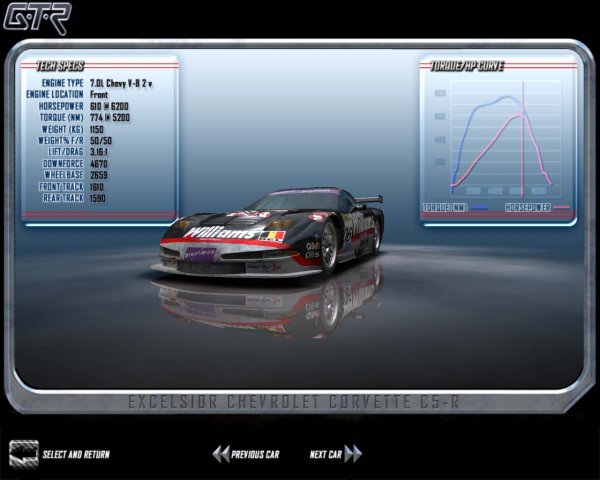Image resolution: width=600 pixels, height=480 pixels.
Task: Click the Previous Car double-arrow icon
Action: pyautogui.click(x=220, y=454)
